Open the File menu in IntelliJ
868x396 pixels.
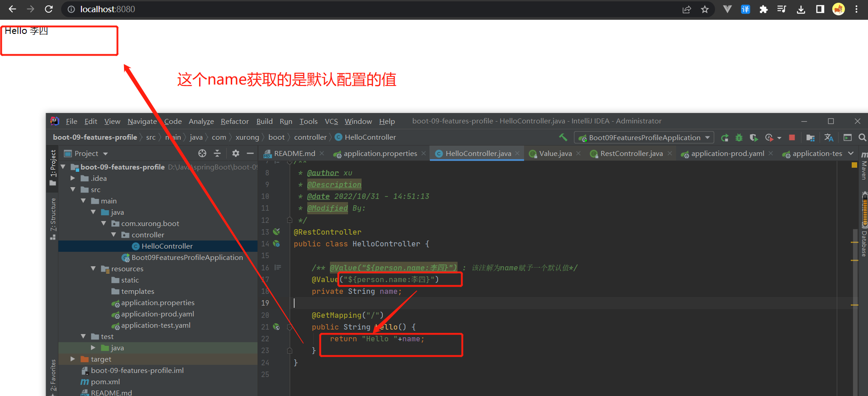(x=72, y=121)
